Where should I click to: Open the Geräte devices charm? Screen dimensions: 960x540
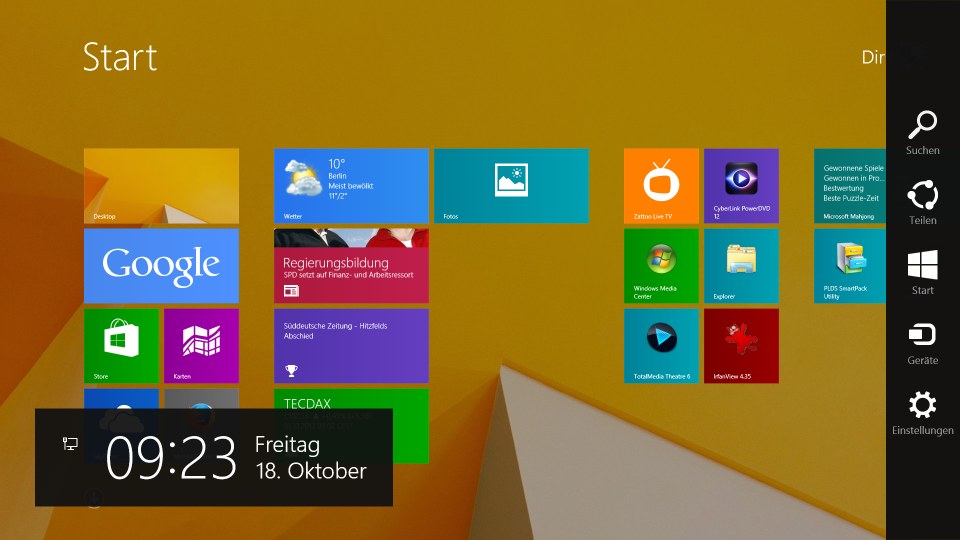coord(923,343)
